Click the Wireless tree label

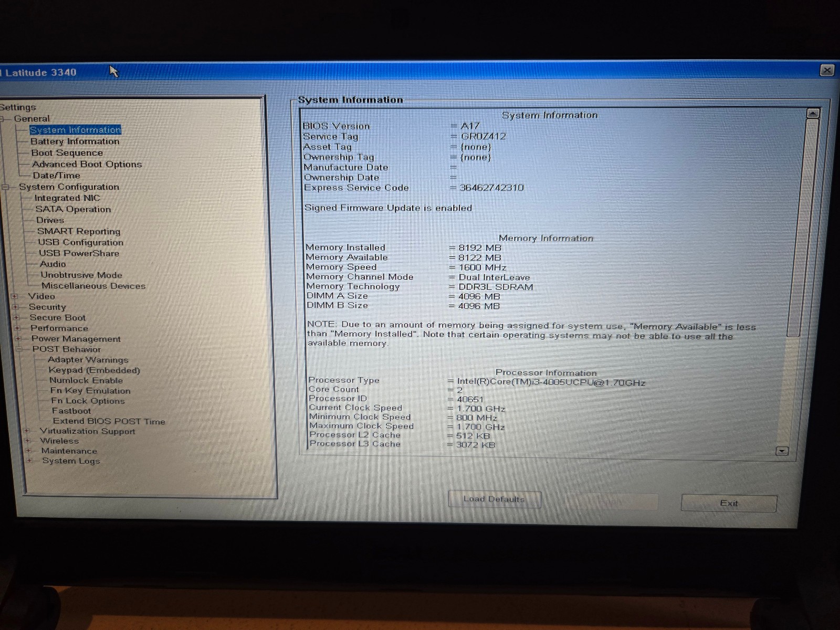pyautogui.click(x=59, y=441)
